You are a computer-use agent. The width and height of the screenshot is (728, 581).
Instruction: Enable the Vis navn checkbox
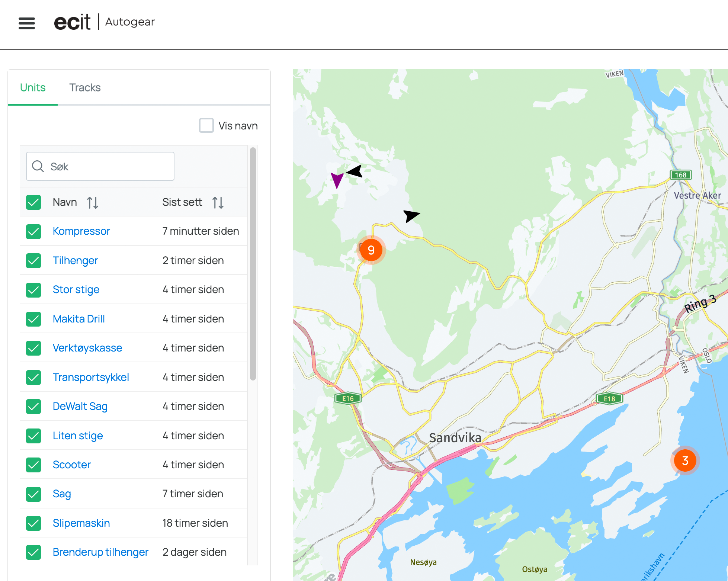point(206,125)
